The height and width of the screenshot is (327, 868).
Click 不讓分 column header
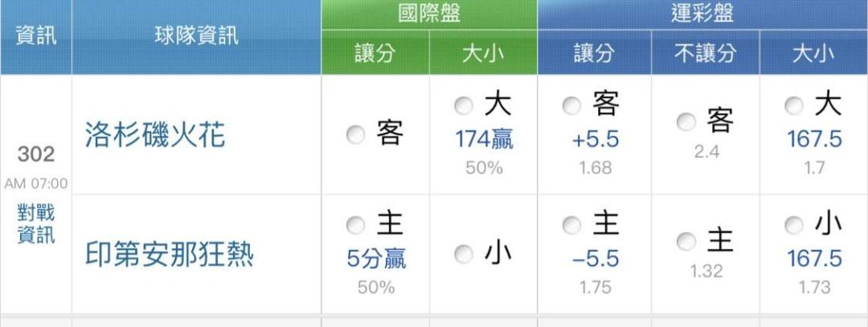705,54
